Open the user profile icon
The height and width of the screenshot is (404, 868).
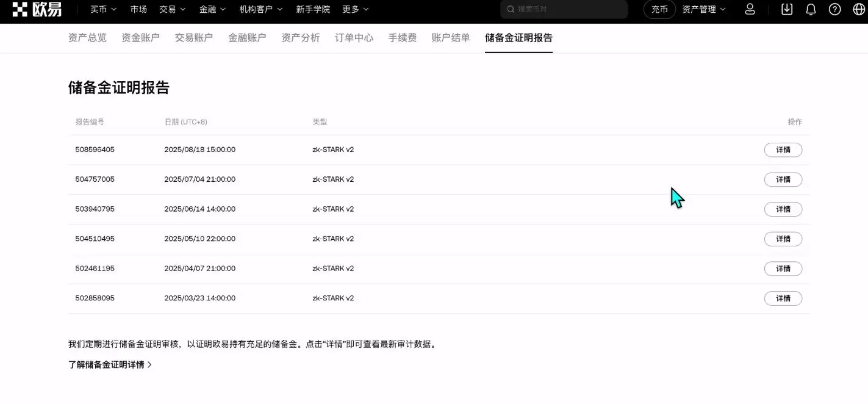(x=750, y=9)
